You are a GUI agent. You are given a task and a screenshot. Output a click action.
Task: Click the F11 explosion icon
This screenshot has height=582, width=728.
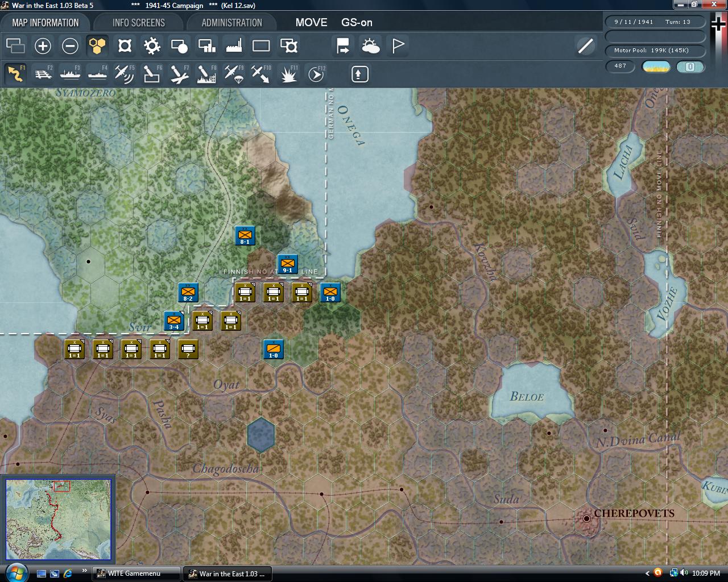pos(289,74)
